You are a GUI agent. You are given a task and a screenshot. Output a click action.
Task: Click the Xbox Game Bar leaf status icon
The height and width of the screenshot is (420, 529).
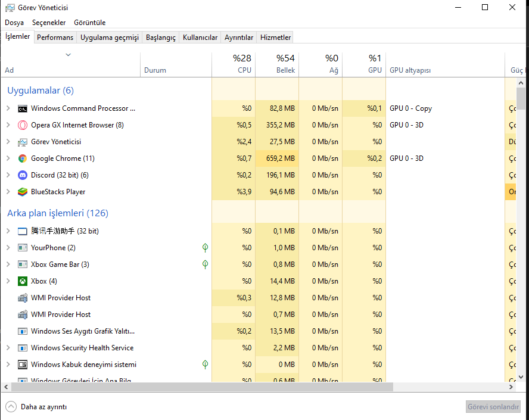(205, 265)
